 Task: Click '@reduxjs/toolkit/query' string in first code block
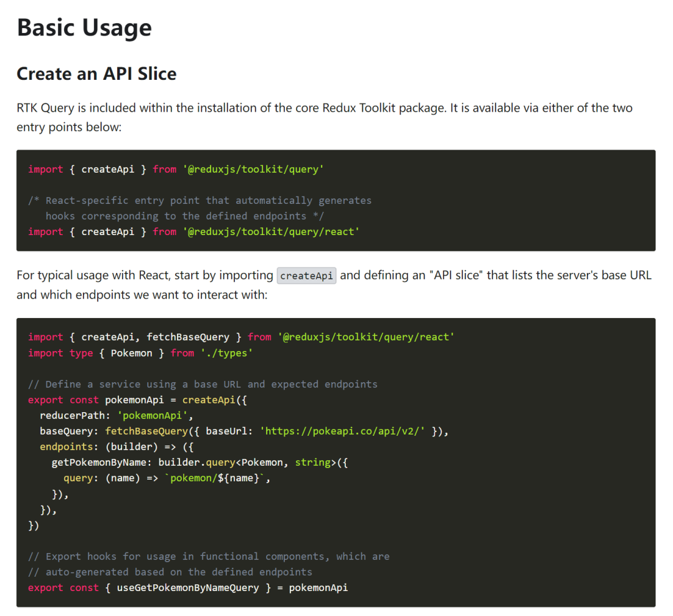[253, 169]
